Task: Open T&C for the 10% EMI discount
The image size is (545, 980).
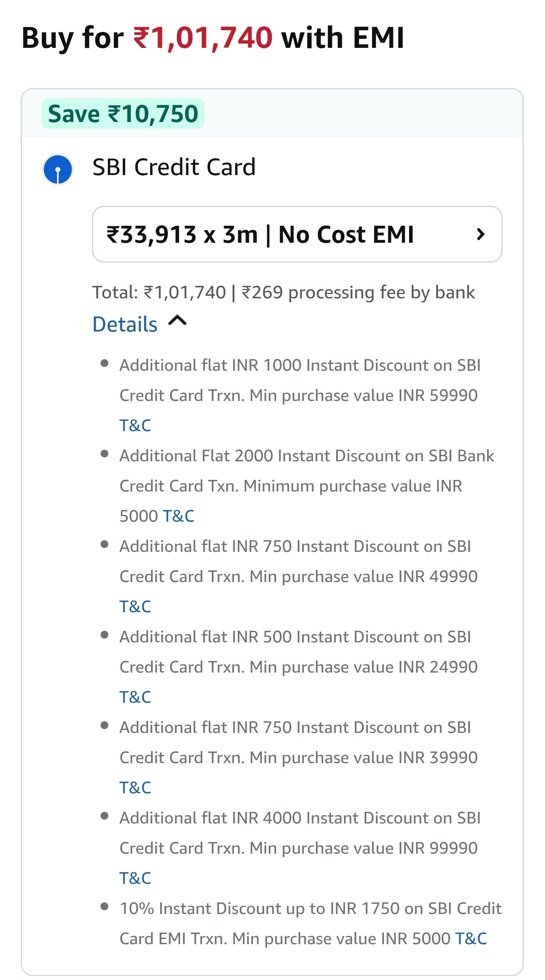Action: point(471,939)
